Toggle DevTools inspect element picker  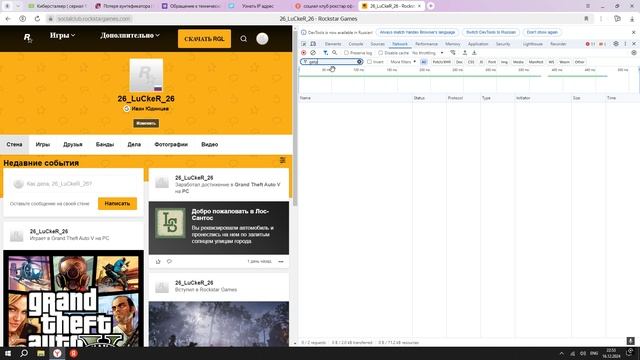(304, 44)
